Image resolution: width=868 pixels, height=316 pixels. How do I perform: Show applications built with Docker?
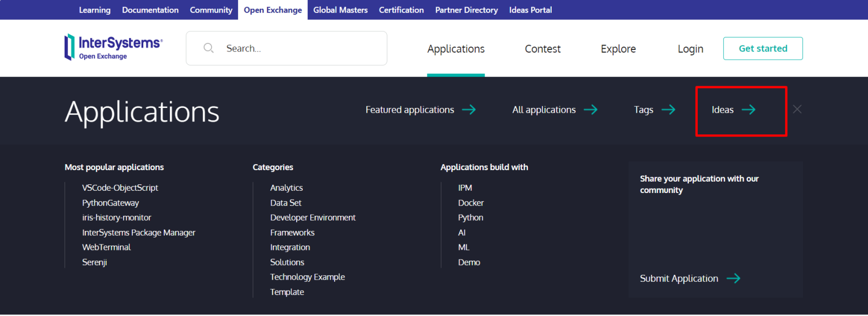tap(471, 203)
